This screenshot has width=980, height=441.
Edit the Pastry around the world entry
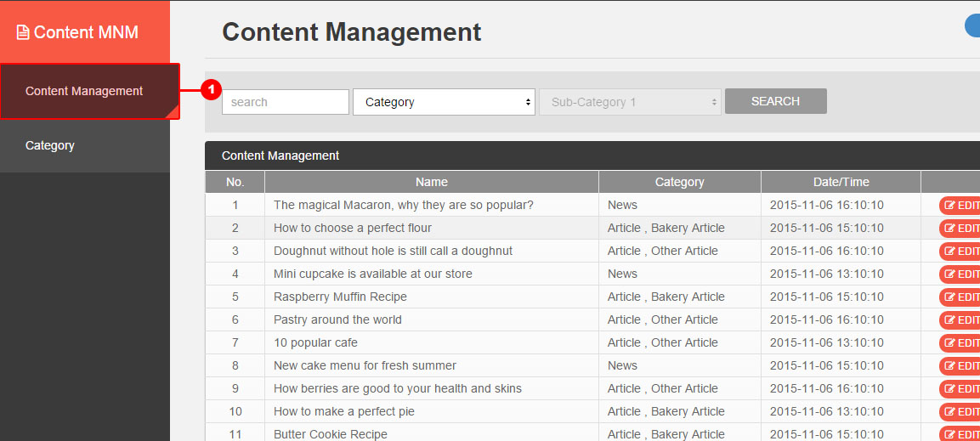[x=960, y=320]
